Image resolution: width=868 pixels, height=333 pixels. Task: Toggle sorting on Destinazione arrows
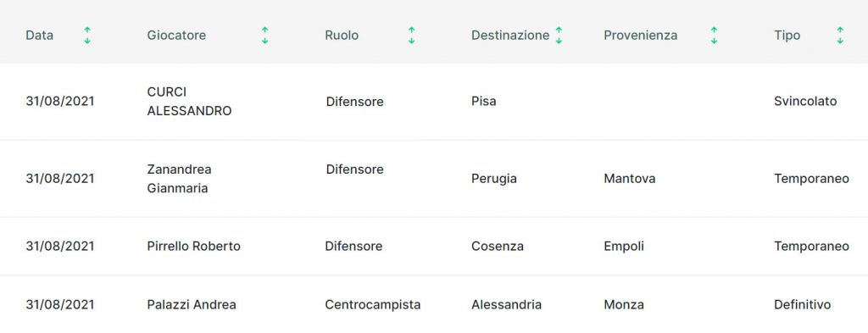point(559,36)
